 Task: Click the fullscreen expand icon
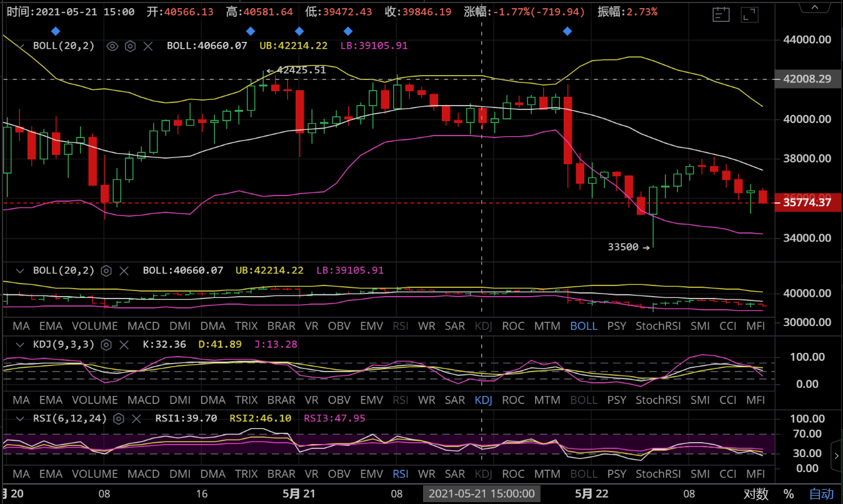click(747, 14)
